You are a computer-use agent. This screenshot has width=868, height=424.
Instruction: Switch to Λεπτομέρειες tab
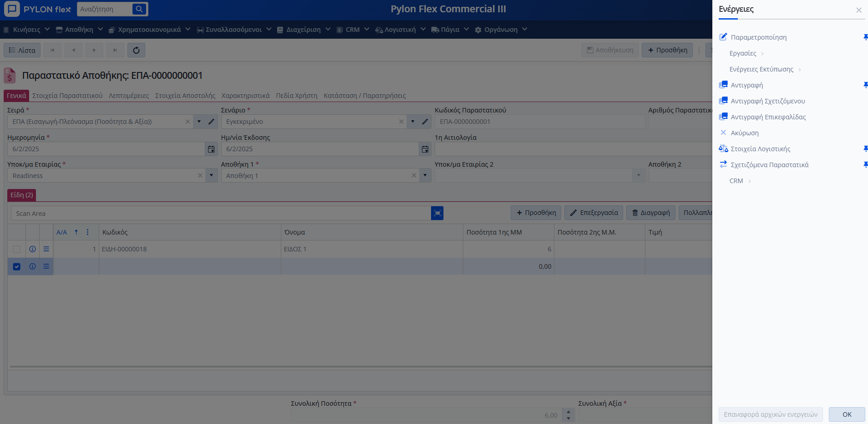(129, 96)
